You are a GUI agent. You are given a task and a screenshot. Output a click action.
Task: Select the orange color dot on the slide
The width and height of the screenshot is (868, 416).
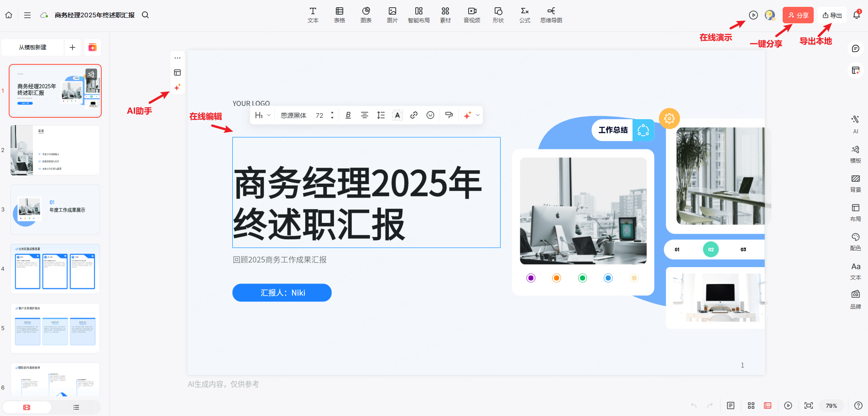pos(556,278)
